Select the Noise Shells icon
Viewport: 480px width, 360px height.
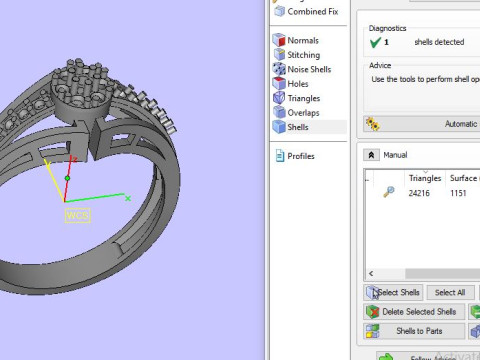tap(279, 69)
